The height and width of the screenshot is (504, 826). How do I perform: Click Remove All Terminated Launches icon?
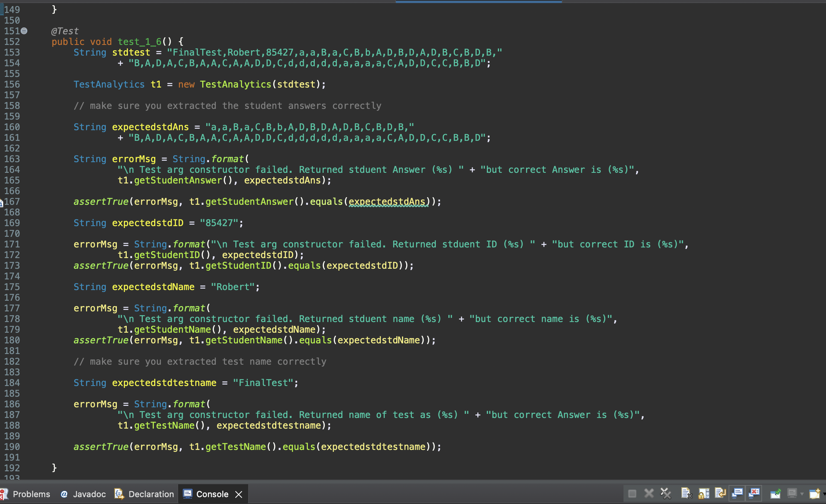(665, 493)
